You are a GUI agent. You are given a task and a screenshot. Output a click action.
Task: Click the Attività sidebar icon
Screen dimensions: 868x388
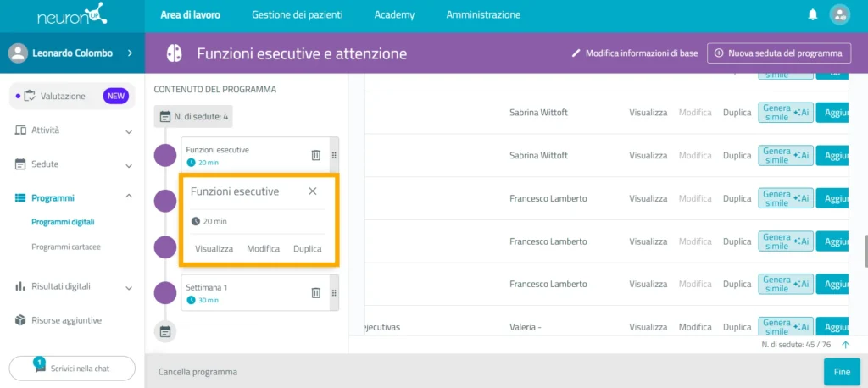(x=20, y=130)
